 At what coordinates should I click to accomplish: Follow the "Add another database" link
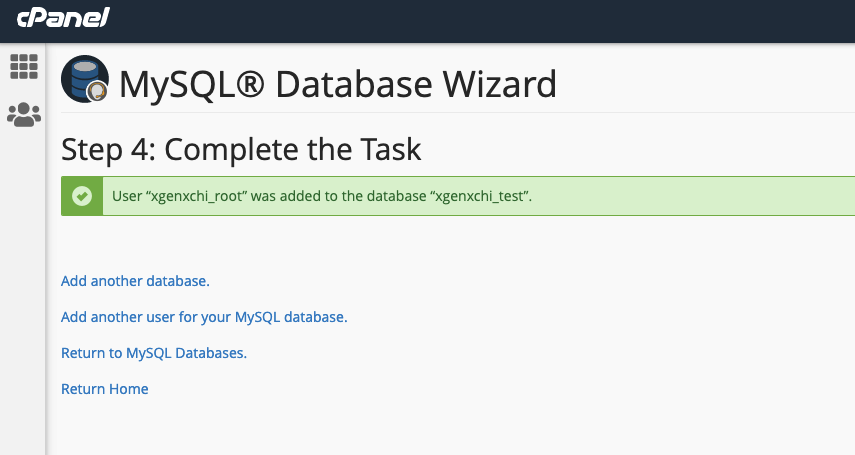pyautogui.click(x=135, y=281)
